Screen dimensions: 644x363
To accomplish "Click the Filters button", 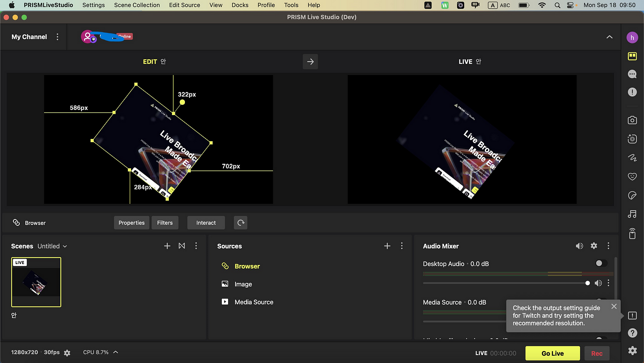I will pyautogui.click(x=165, y=223).
